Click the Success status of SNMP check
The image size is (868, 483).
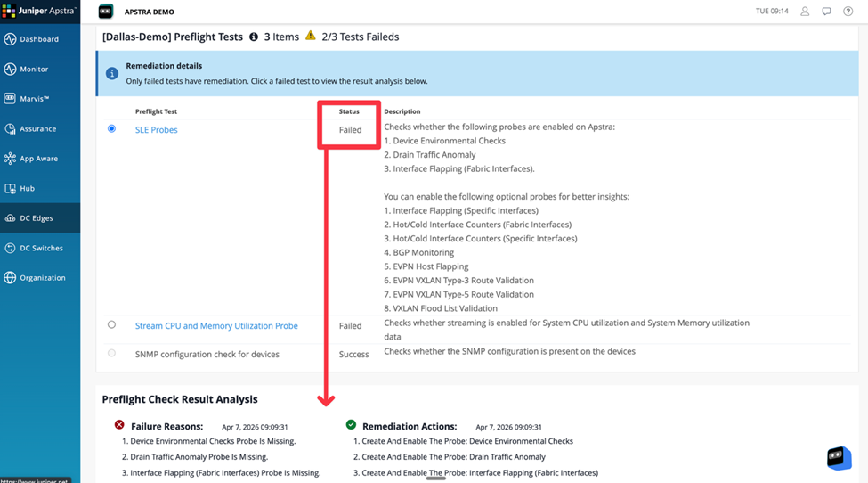point(353,355)
